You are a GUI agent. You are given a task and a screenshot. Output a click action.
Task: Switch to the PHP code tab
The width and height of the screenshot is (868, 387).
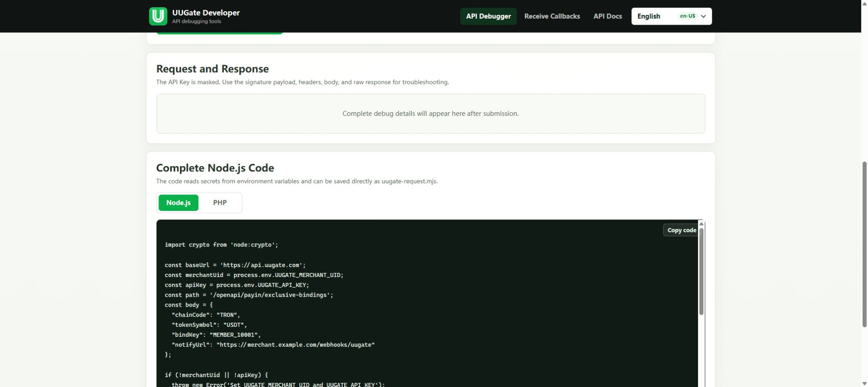[220, 203]
